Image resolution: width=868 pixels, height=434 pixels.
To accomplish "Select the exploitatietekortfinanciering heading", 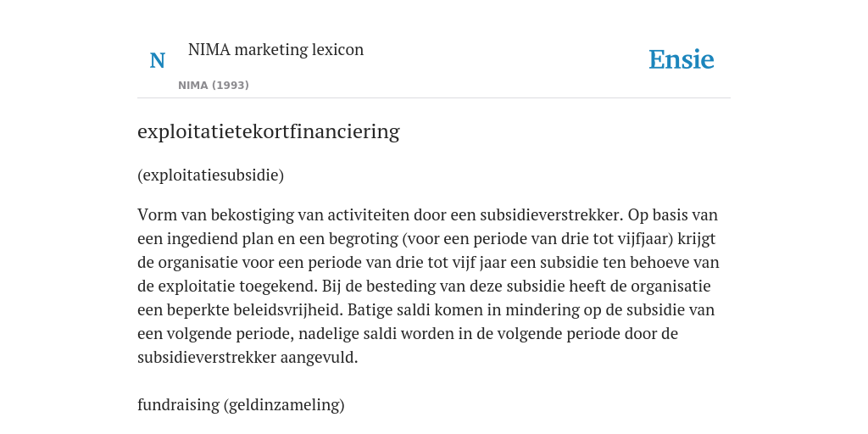I will (269, 131).
